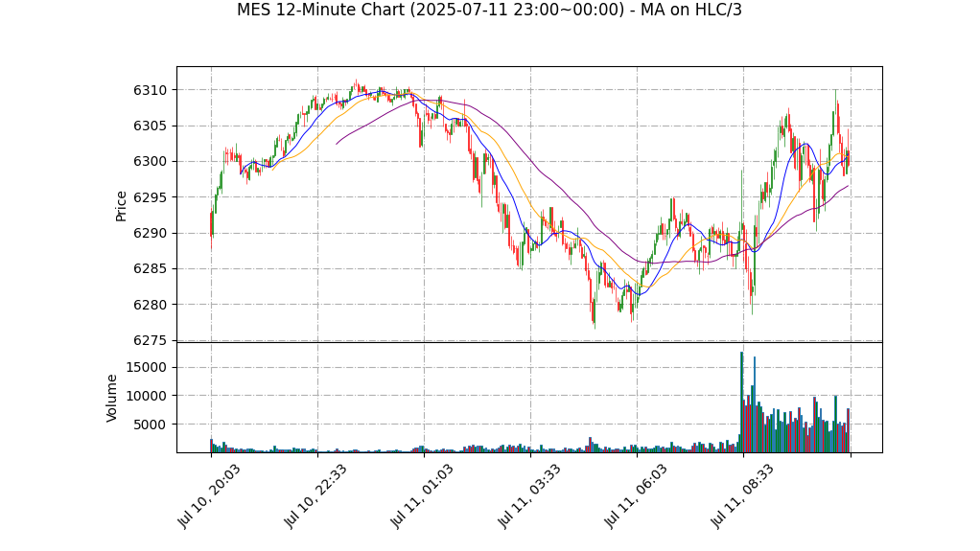Click the 6310 price tick label
Image resolution: width=980 pixels, height=551 pixels.
pos(151,90)
